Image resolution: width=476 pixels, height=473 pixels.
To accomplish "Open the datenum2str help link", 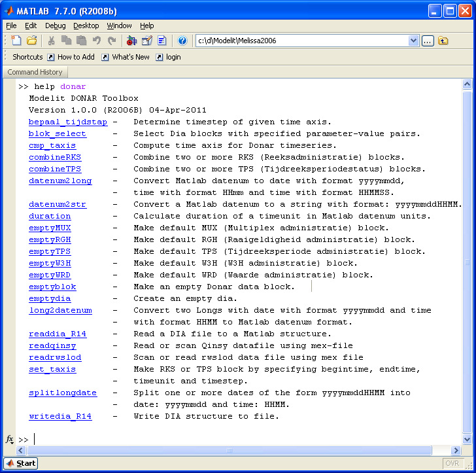I will click(x=58, y=205).
